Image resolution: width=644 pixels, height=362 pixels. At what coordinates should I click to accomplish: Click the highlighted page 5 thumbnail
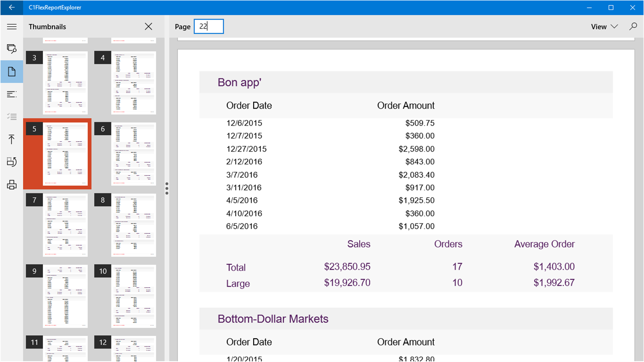pyautogui.click(x=65, y=154)
